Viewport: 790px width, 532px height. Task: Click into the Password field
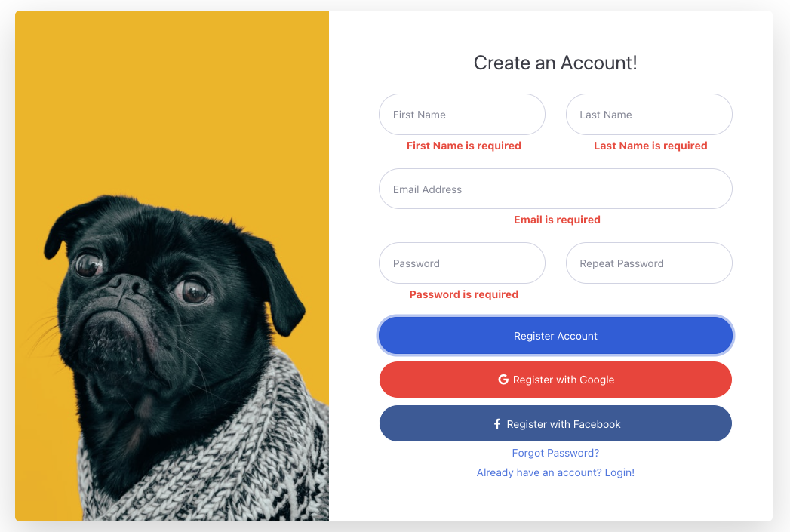click(462, 263)
